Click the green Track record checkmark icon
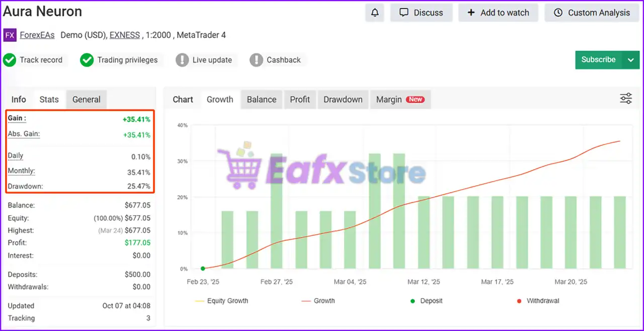Screen dimensions: 644x331 click(x=10, y=60)
